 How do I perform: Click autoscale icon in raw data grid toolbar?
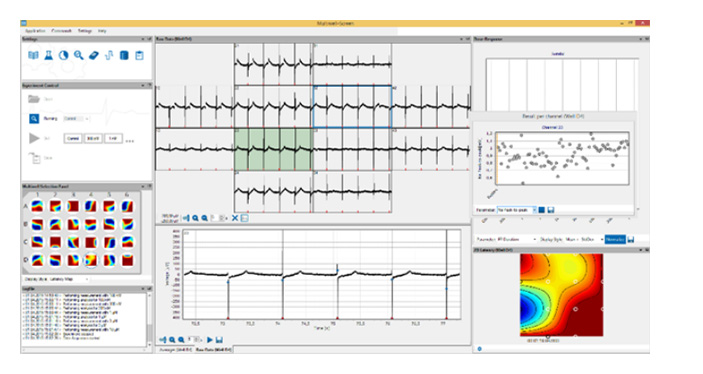[x=186, y=218]
